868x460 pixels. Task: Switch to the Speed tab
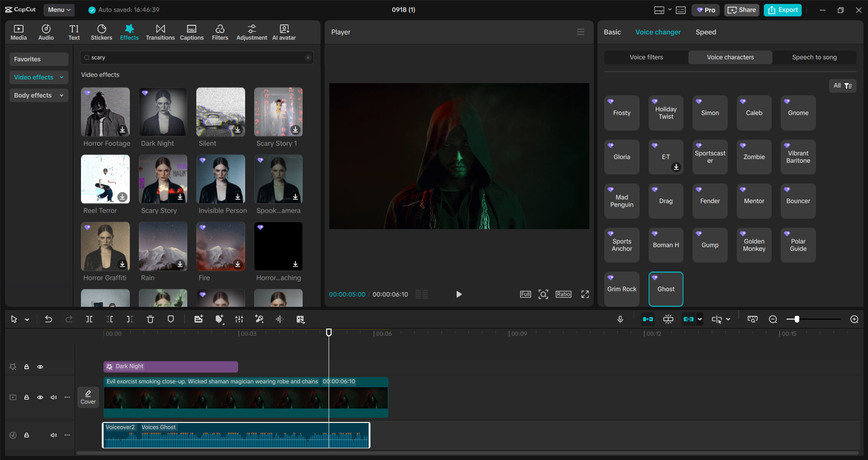(x=706, y=32)
